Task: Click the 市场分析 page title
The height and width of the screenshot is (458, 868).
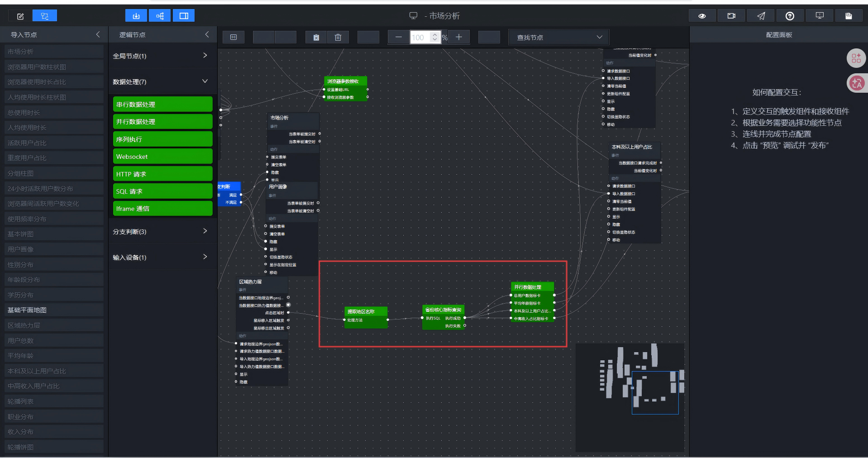Action: pos(444,16)
